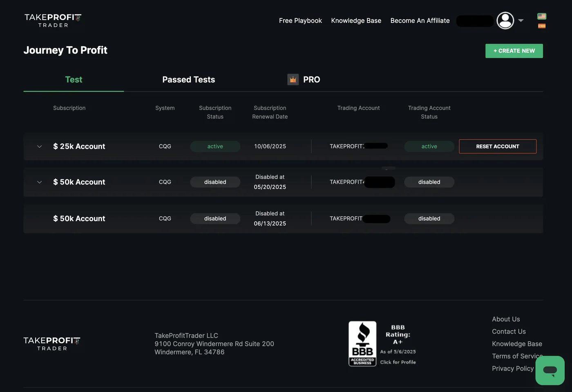Click the Journey To Profit heading
This screenshot has width=572, height=392.
[65, 50]
